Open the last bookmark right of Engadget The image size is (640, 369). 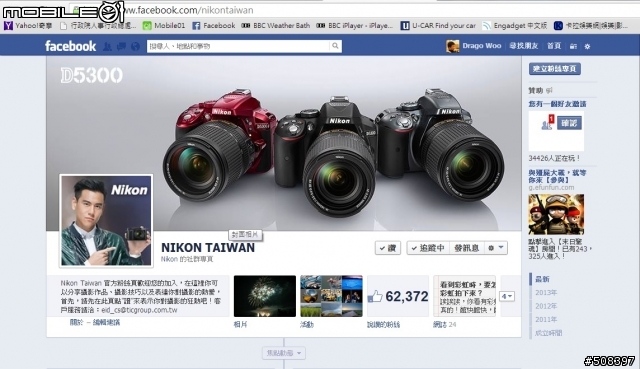click(x=591, y=26)
